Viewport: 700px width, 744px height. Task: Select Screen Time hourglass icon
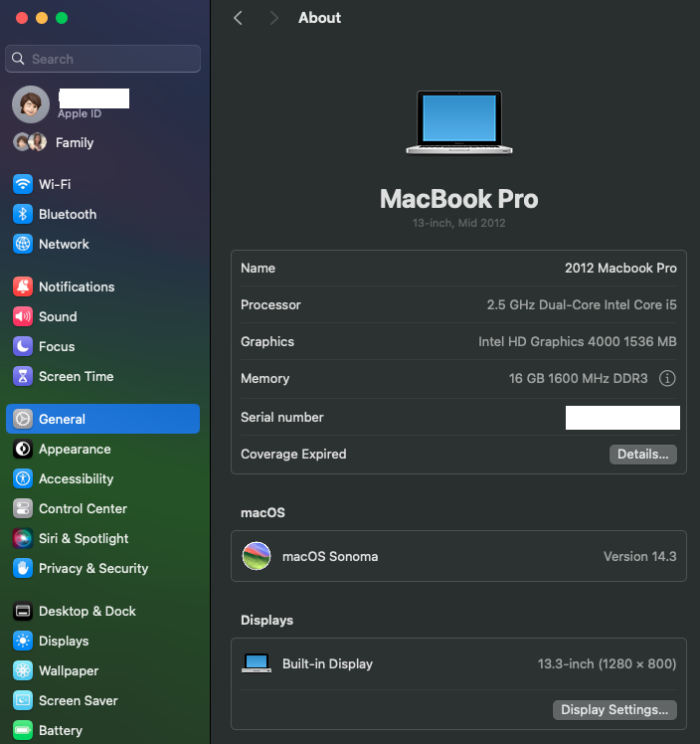click(x=23, y=376)
